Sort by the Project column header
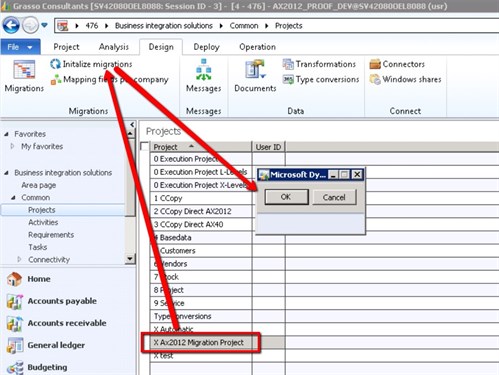The height and width of the screenshot is (375, 499). click(x=201, y=147)
